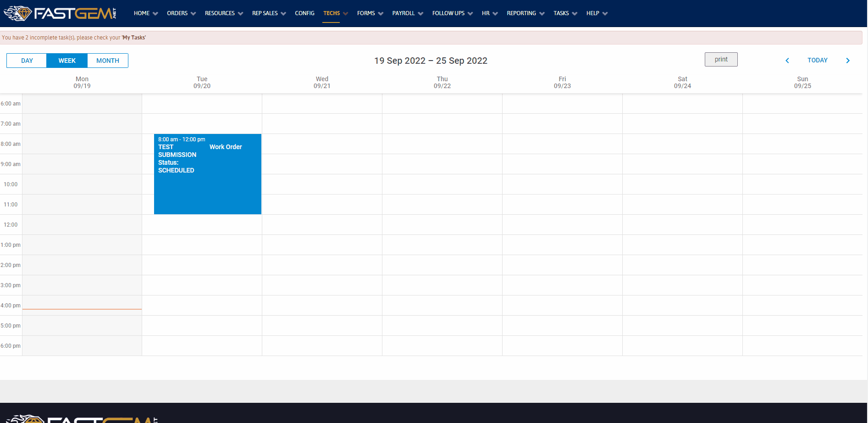This screenshot has height=423, width=868.
Task: Switch calendar to DAY view
Action: click(x=27, y=61)
